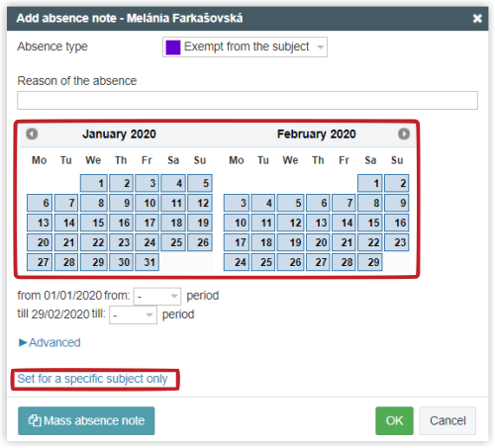Expand the Advanced section
This screenshot has width=495, height=448.
[x=49, y=342]
